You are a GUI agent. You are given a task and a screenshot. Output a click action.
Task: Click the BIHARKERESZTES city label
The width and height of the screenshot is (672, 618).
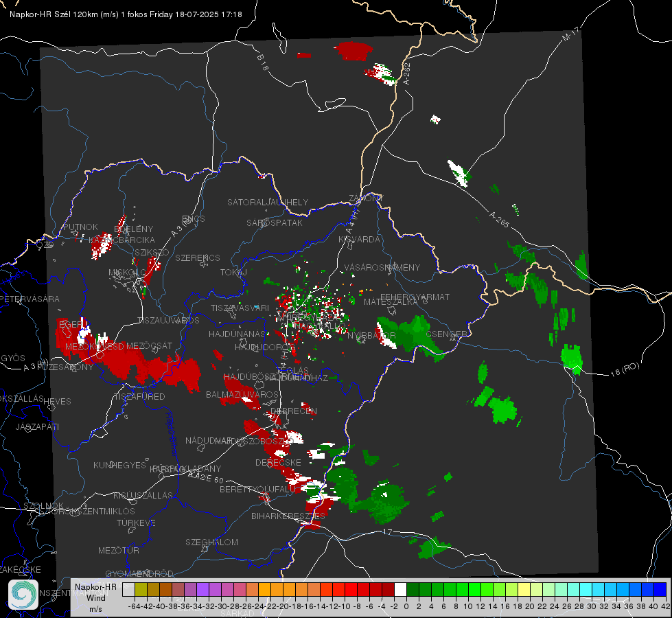click(288, 516)
